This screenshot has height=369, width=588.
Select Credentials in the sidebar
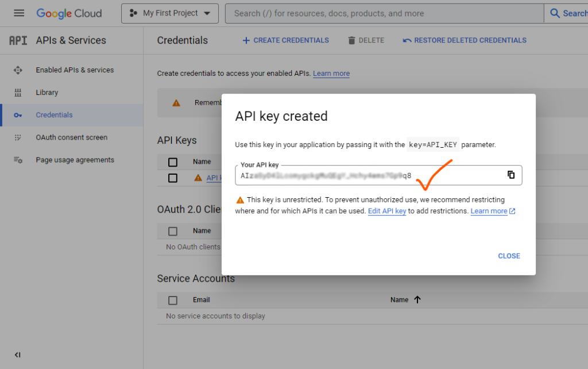click(x=54, y=115)
